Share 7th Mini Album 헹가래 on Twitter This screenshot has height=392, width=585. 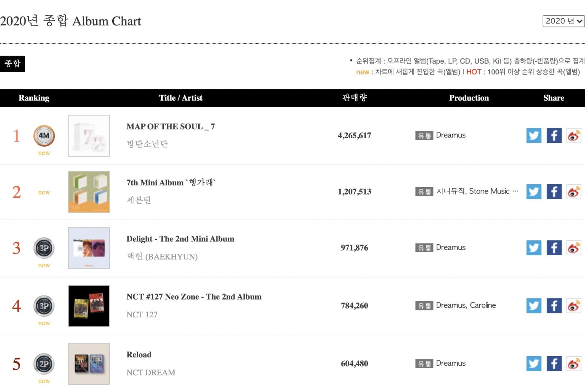point(534,192)
